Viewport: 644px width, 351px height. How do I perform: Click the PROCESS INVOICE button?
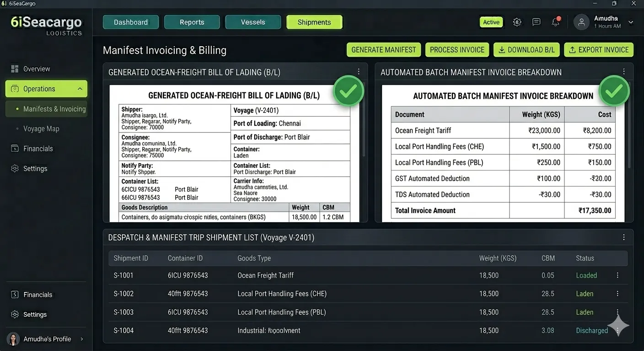coord(457,50)
